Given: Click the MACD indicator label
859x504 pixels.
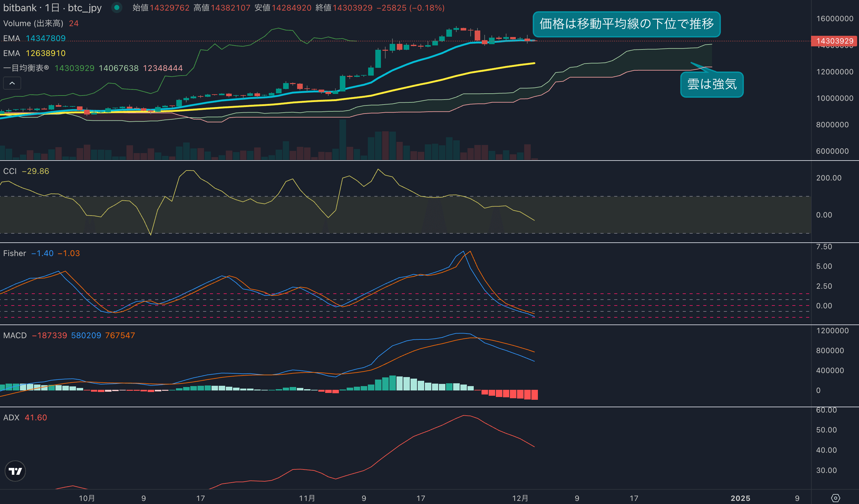Looking at the screenshot, I should [x=15, y=335].
